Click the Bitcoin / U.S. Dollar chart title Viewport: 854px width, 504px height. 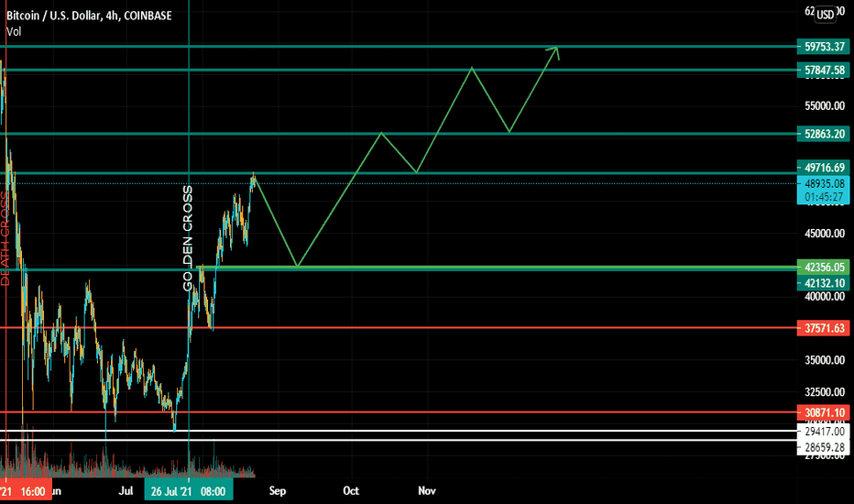[89, 16]
